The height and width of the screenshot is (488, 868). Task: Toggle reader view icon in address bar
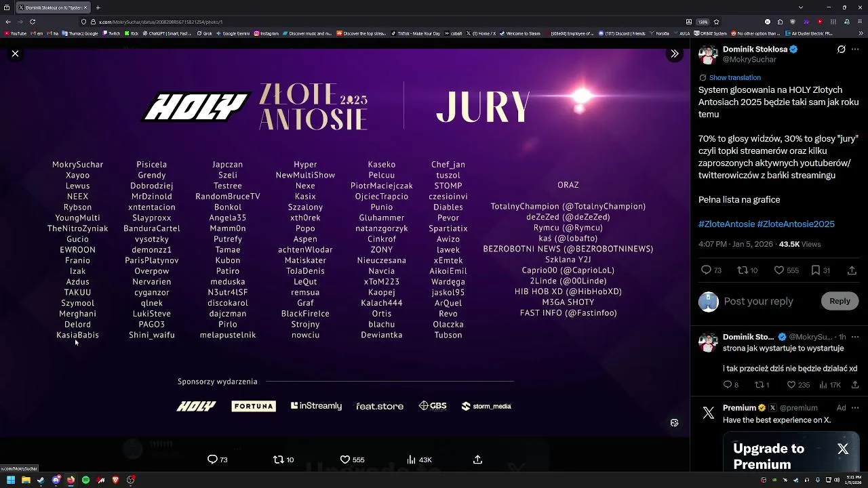(x=689, y=22)
